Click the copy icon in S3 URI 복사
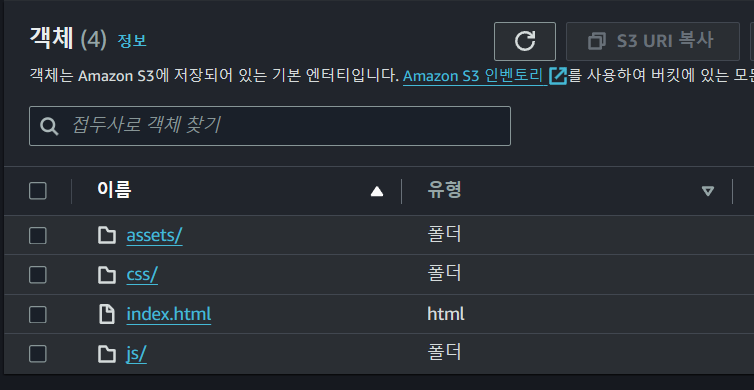Viewport: 754px width, 390px height. coord(597,41)
